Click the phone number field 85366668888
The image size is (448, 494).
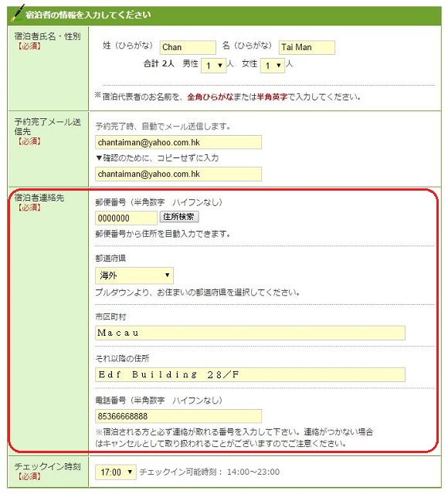tap(178, 416)
